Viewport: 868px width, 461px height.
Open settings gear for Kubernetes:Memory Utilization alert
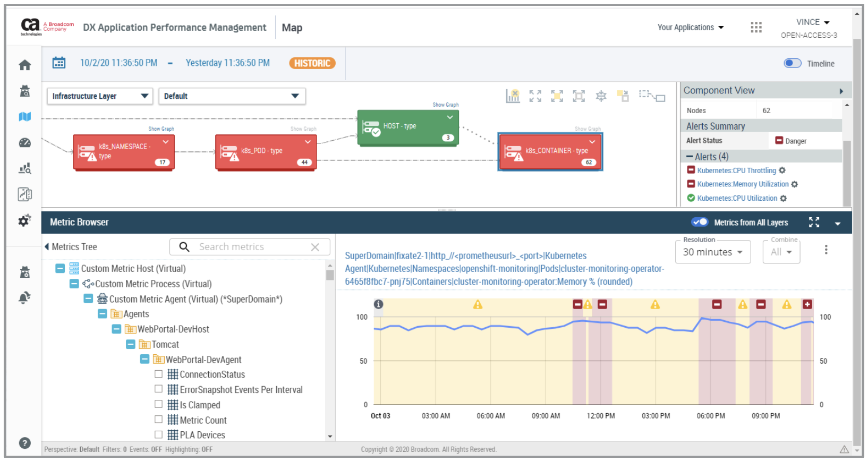(x=794, y=184)
